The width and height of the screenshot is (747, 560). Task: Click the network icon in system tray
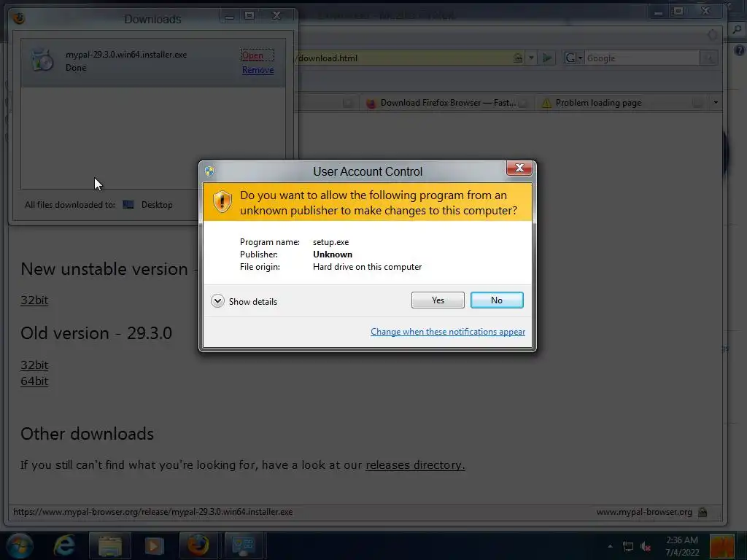click(x=628, y=547)
